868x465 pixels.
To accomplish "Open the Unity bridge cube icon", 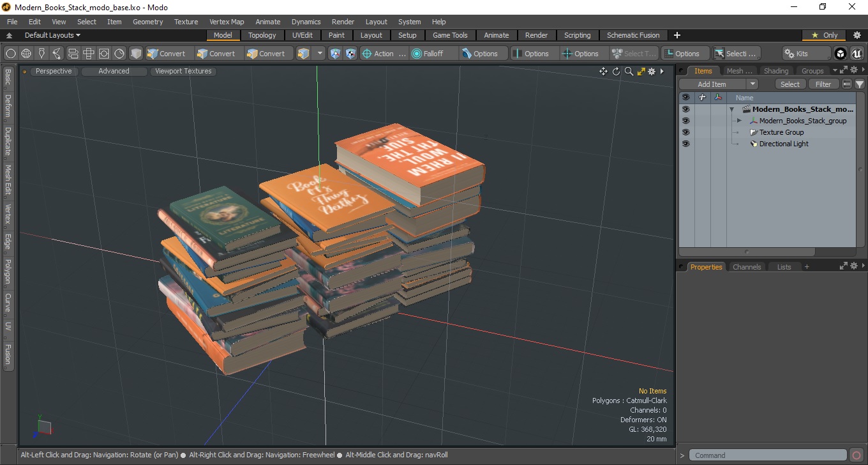I will 841,54.
